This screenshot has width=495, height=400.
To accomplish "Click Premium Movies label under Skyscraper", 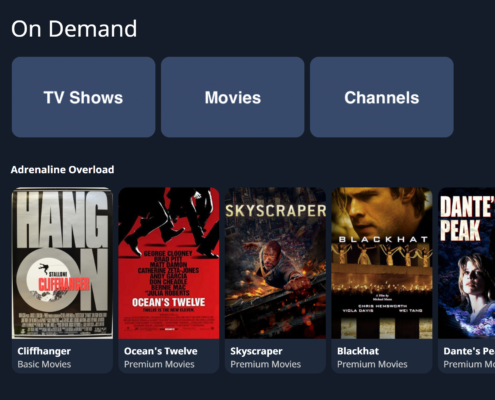I will coord(266,364).
